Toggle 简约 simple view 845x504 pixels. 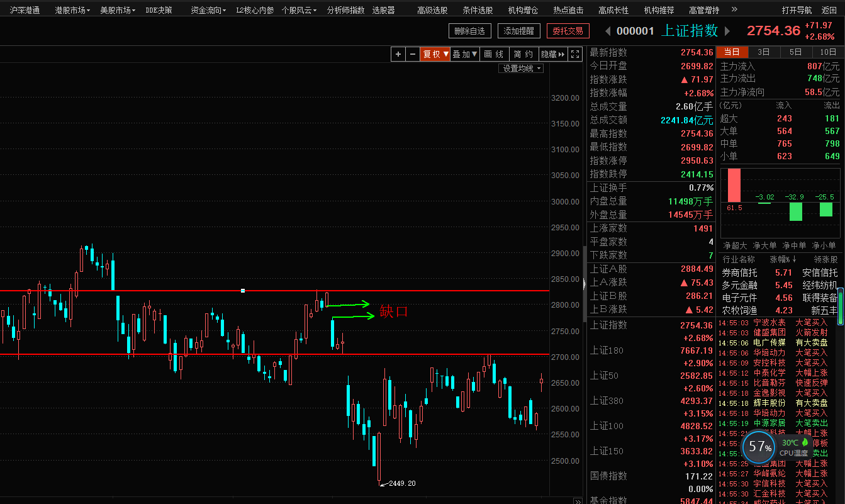coord(523,54)
